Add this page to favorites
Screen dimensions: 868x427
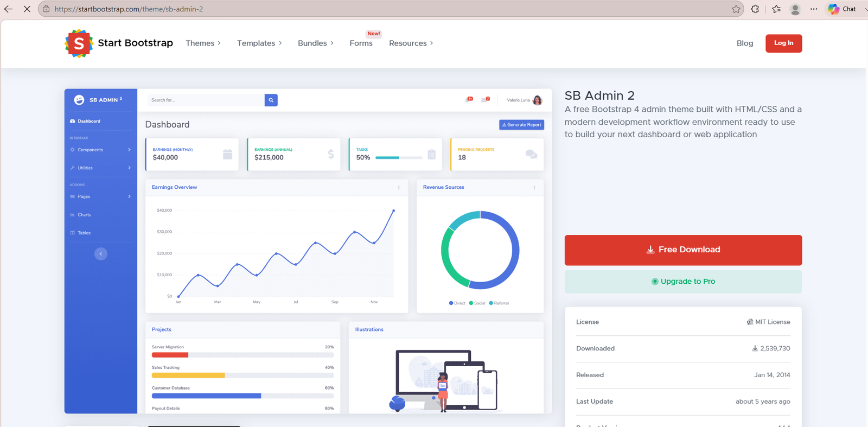click(736, 9)
